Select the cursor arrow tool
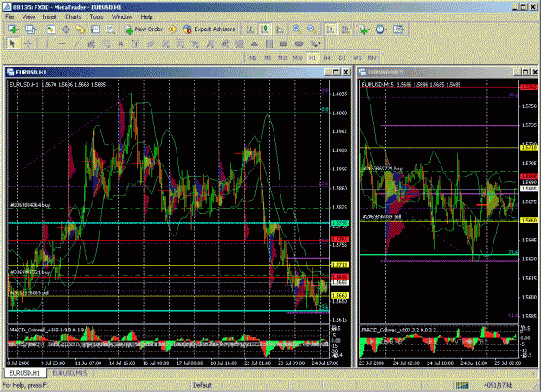The width and height of the screenshot is (541, 392). point(13,43)
